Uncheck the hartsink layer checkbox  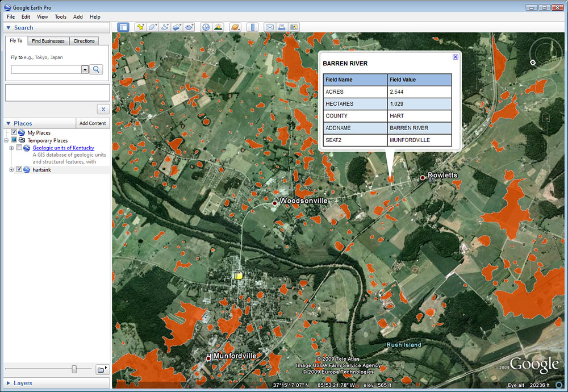[x=19, y=169]
